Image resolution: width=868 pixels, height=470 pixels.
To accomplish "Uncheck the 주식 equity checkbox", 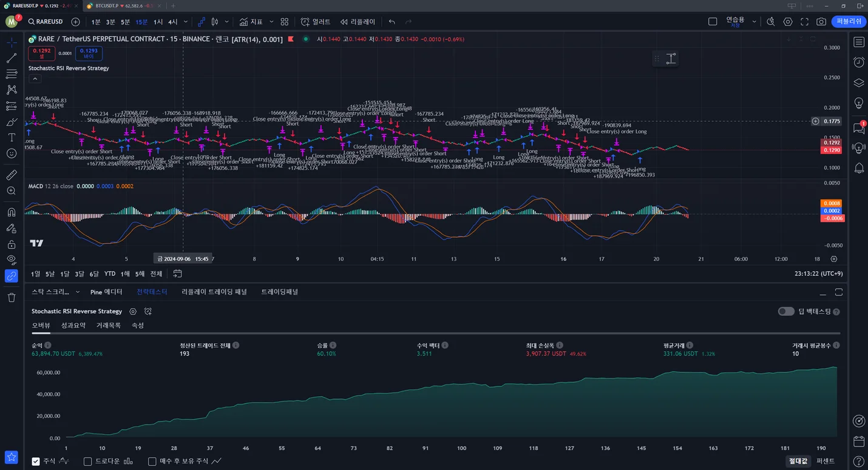I will (36, 461).
